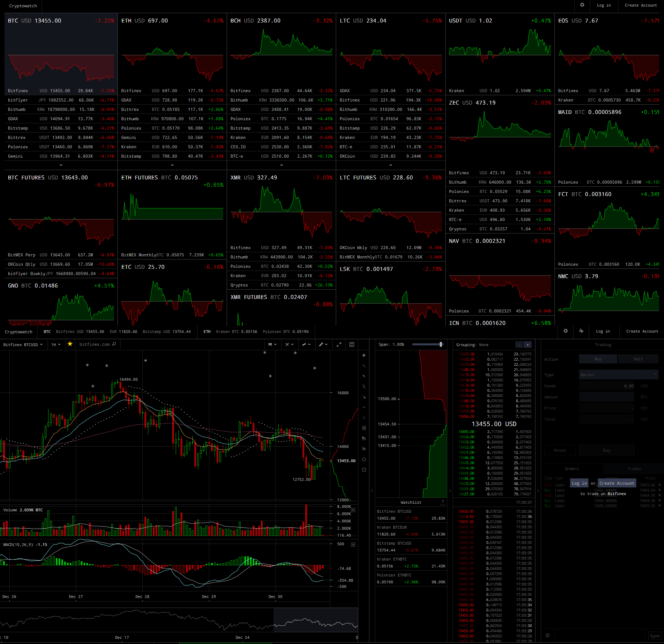The height and width of the screenshot is (644, 664).
Task: Expand more LTC USD exchanges chevron
Action: (391, 165)
